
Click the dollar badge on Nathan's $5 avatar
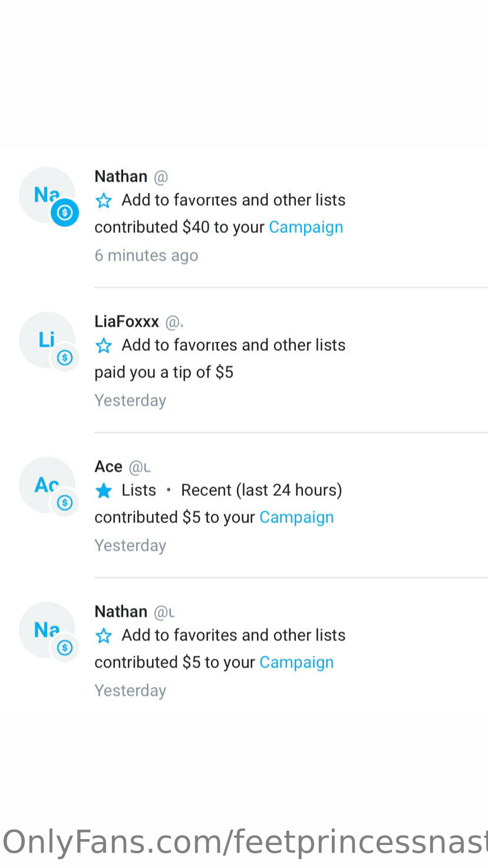pyautogui.click(x=65, y=647)
